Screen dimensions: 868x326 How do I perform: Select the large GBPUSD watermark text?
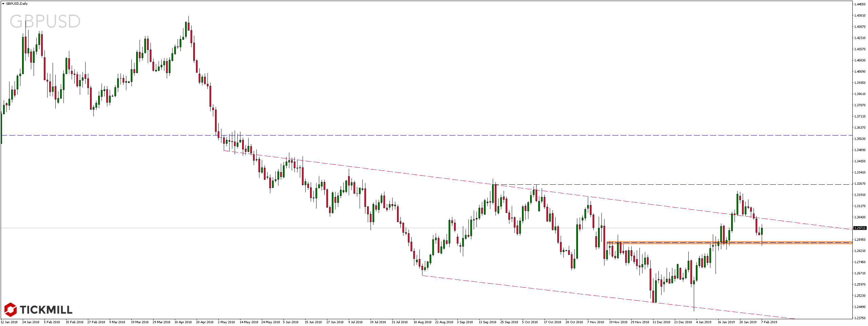pyautogui.click(x=45, y=21)
